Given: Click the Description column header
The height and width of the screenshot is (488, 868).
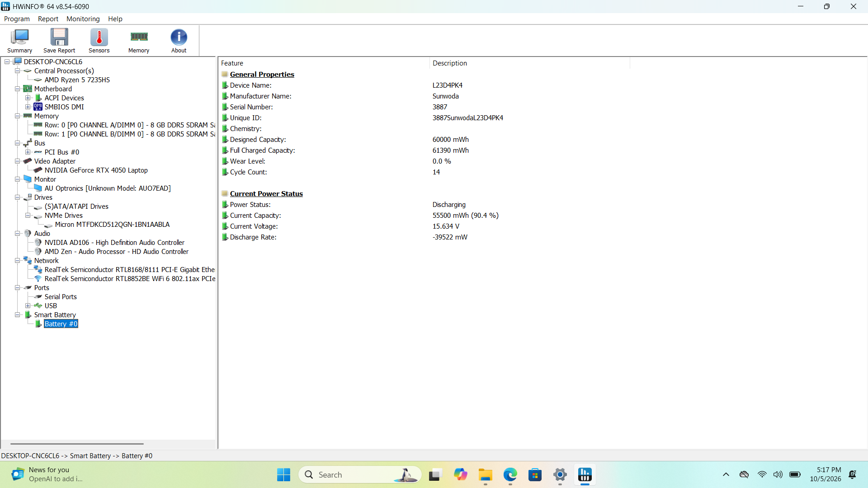Looking at the screenshot, I should tap(529, 63).
